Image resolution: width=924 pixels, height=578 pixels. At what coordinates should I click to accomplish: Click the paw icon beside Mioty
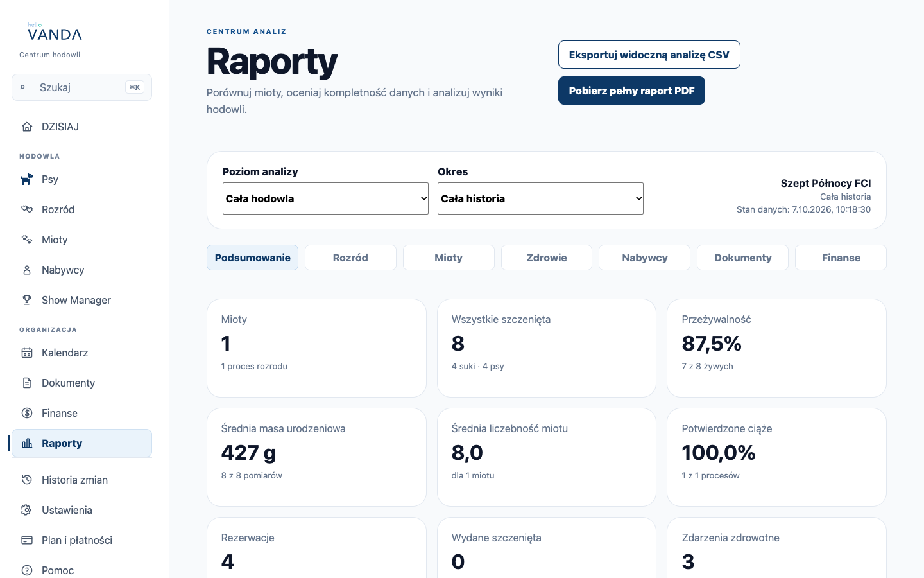click(x=27, y=240)
